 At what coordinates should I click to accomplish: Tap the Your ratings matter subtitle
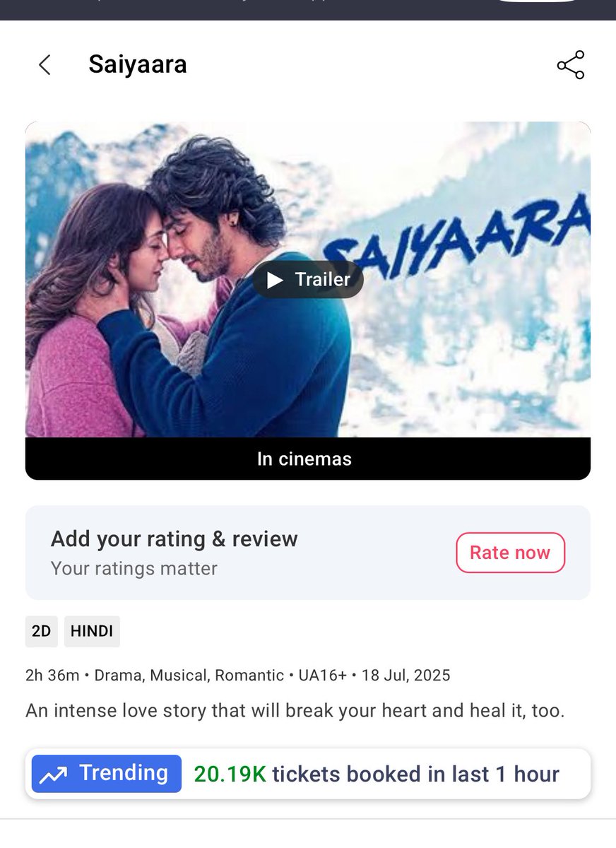point(134,568)
